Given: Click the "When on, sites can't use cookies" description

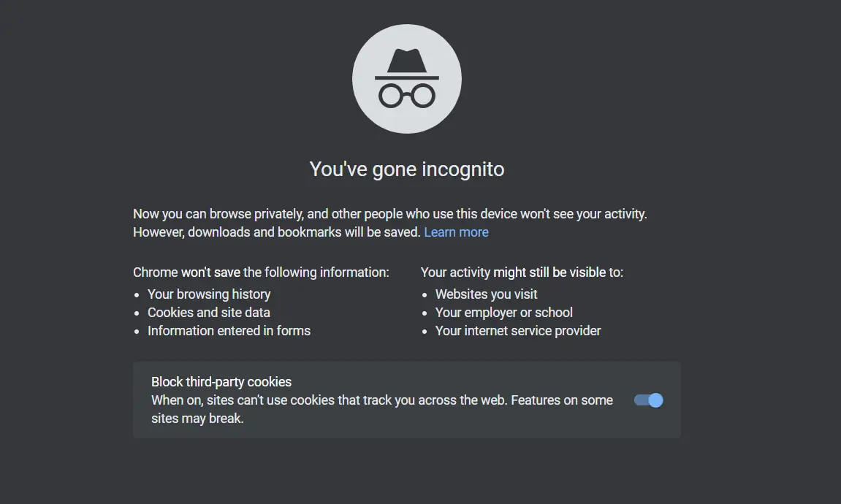Looking at the screenshot, I should tap(381, 400).
